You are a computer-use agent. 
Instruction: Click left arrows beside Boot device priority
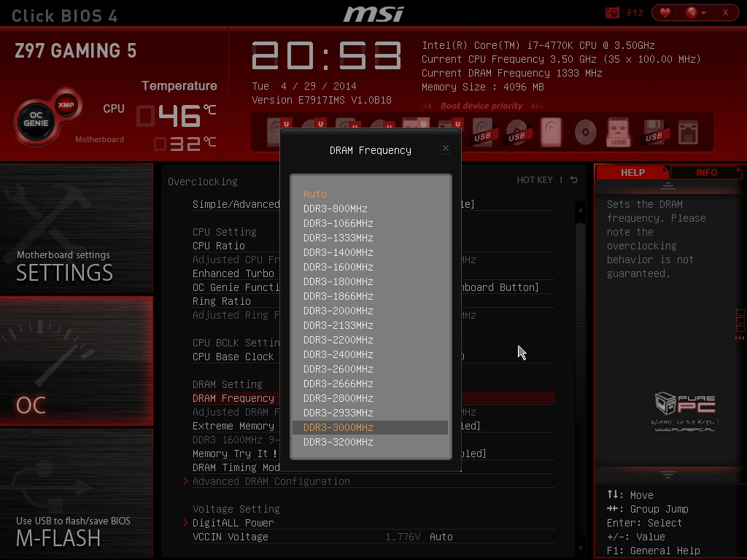coord(426,106)
